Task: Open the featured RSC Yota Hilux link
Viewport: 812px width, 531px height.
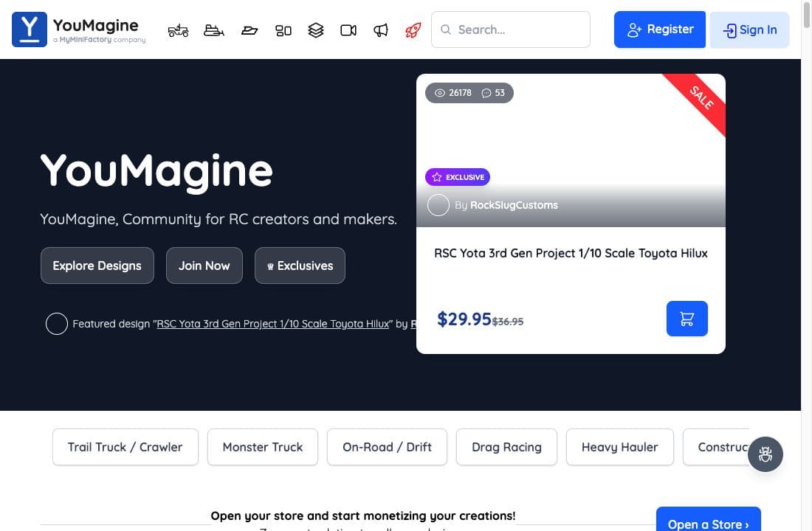Action: (273, 324)
